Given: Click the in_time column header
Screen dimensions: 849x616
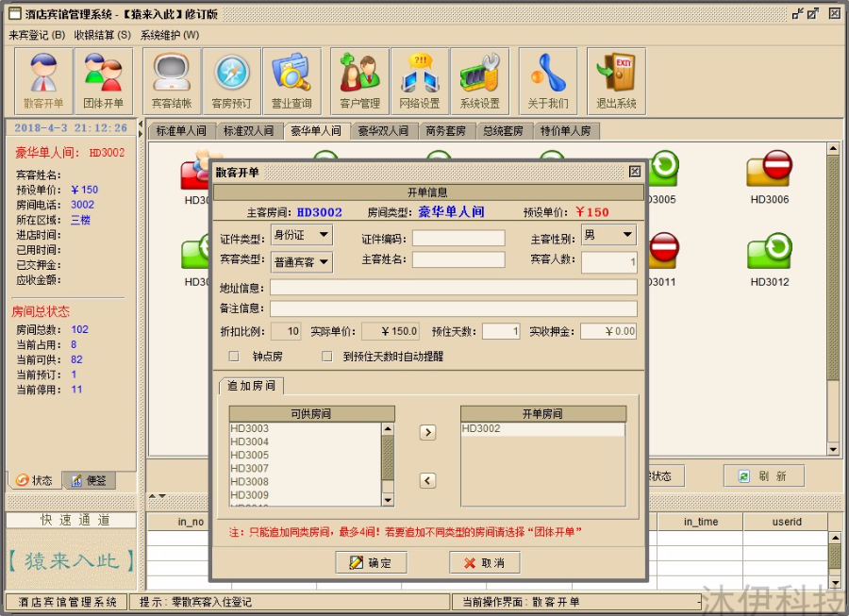Looking at the screenshot, I should (x=700, y=522).
